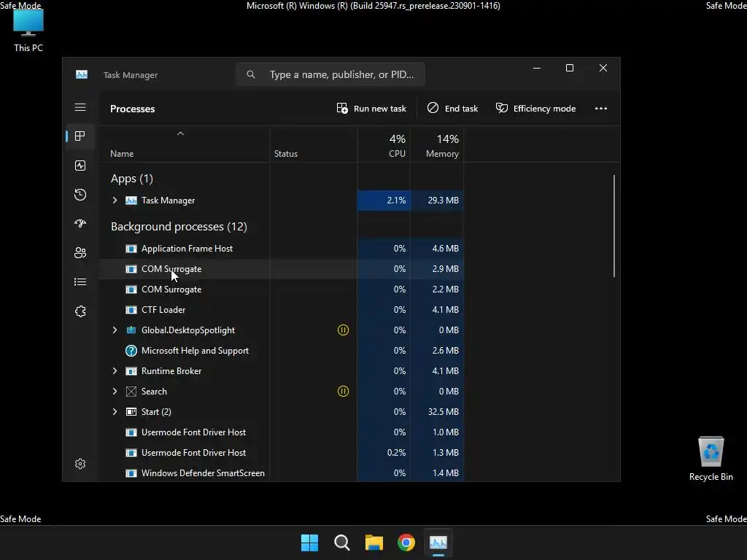747x560 pixels.
Task: Expand the Task Manager app row
Action: 115,201
